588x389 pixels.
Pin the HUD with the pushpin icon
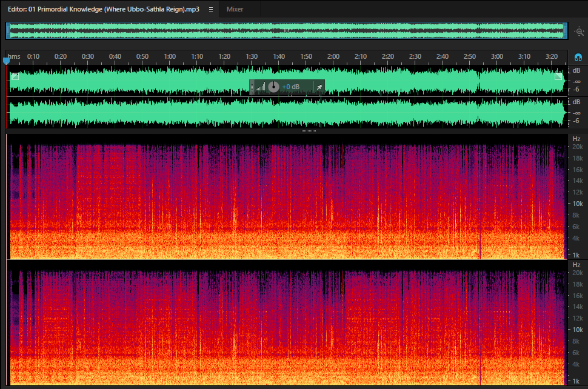click(319, 87)
